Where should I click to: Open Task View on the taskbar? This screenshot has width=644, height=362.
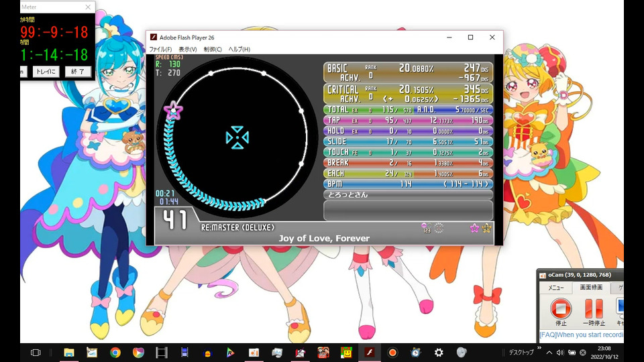[x=36, y=353]
